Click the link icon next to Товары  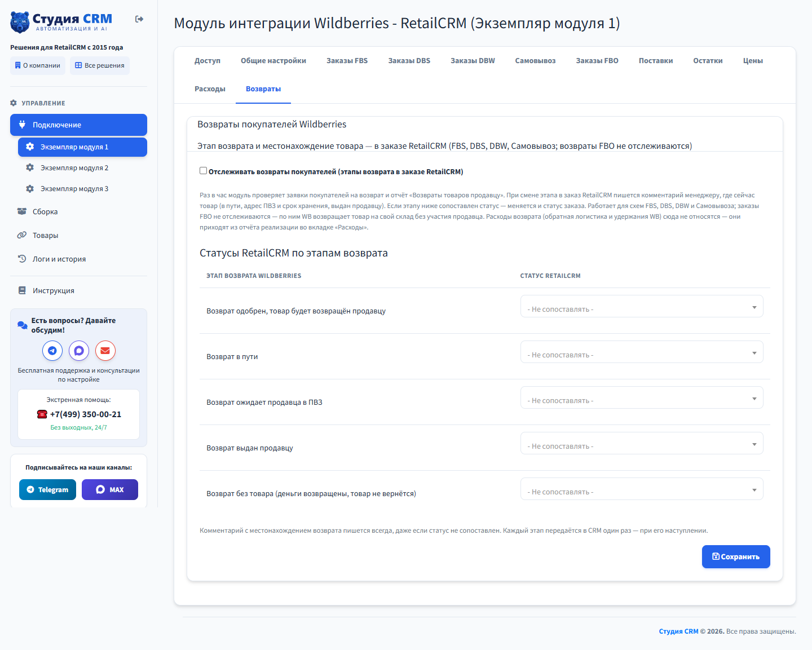pyautogui.click(x=22, y=235)
